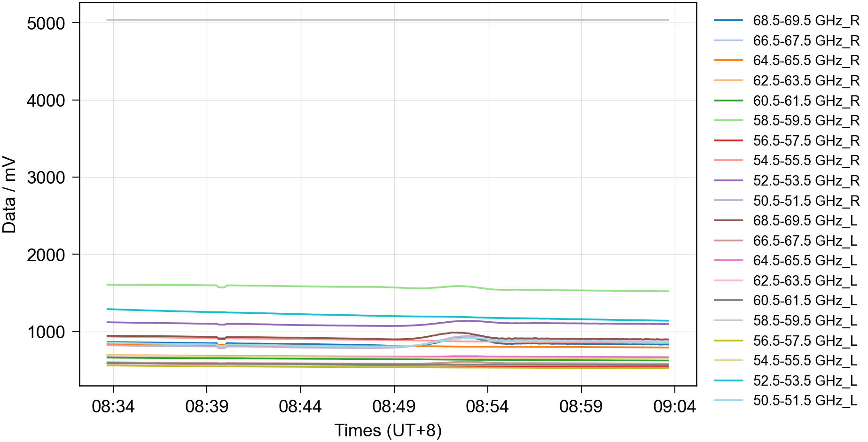Click the 'Data / mV' y-axis title
The width and height of the screenshot is (868, 442).
coord(9,194)
